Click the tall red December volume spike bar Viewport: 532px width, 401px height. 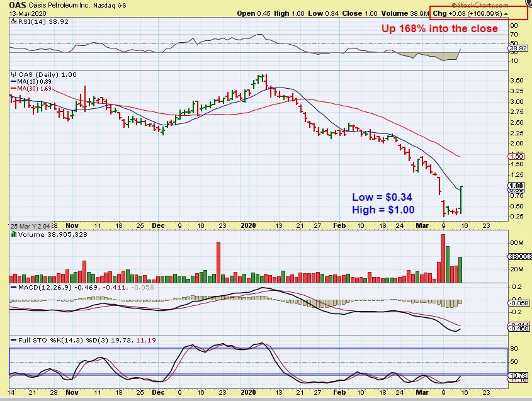(x=218, y=263)
